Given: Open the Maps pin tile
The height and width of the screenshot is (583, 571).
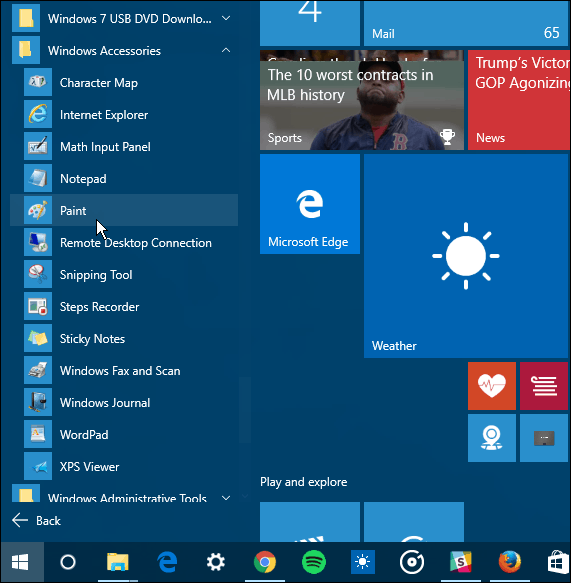Looking at the screenshot, I should (491, 438).
